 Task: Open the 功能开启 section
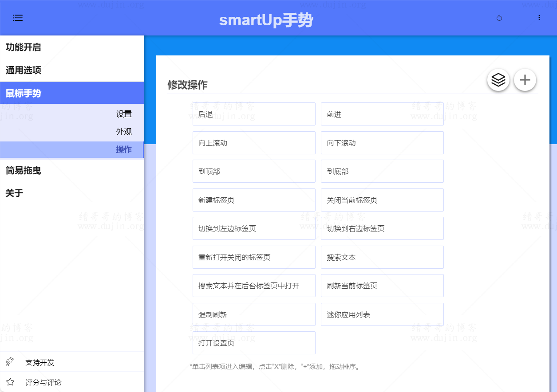(72, 47)
